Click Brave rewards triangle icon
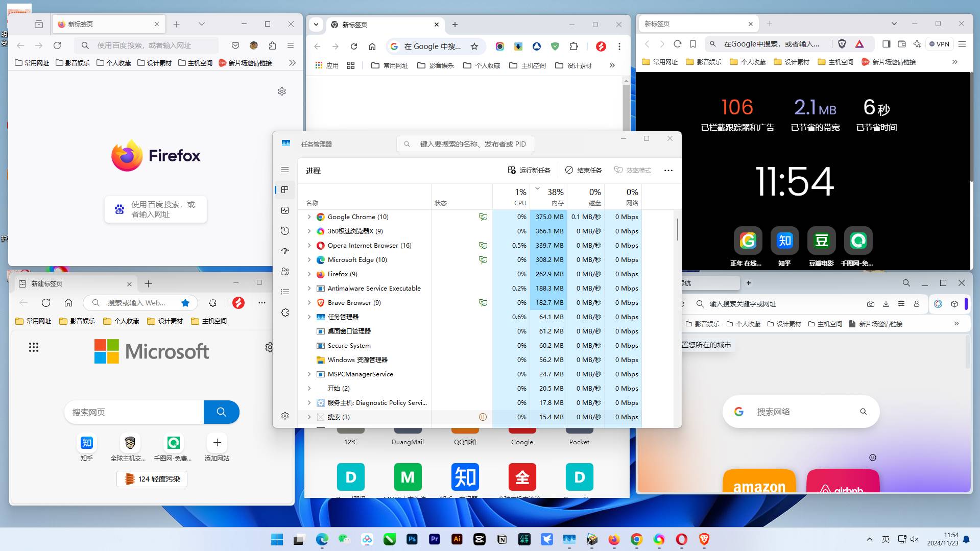This screenshot has width=980, height=551. [x=859, y=44]
